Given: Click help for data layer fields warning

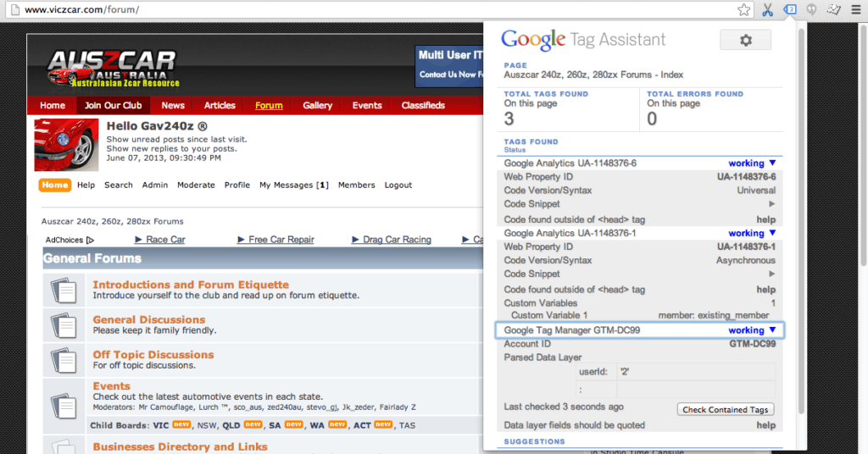Looking at the screenshot, I should tap(766, 425).
